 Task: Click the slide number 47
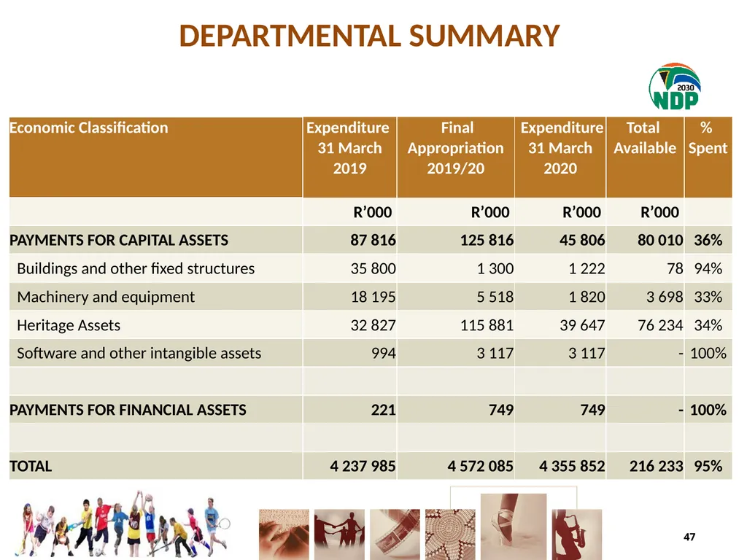689,537
